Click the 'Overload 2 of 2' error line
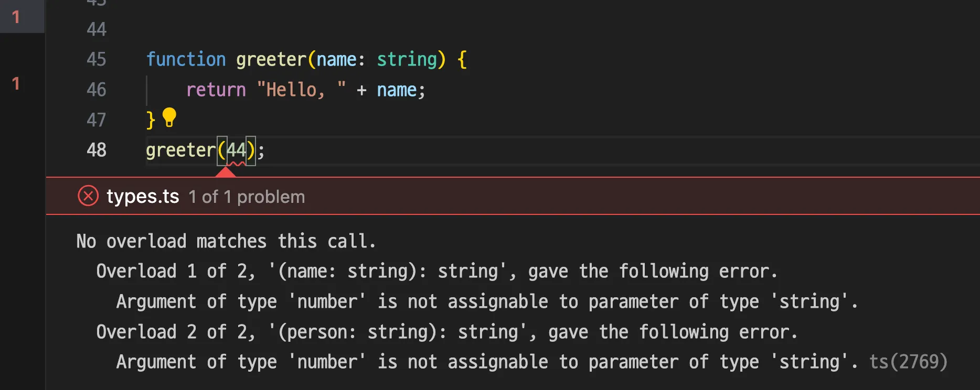980x390 pixels. click(x=446, y=332)
